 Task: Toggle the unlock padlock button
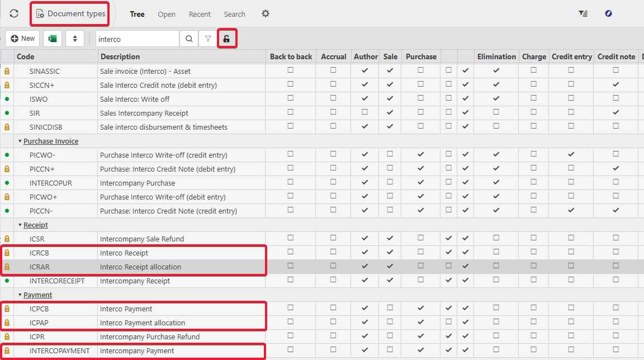[227, 39]
